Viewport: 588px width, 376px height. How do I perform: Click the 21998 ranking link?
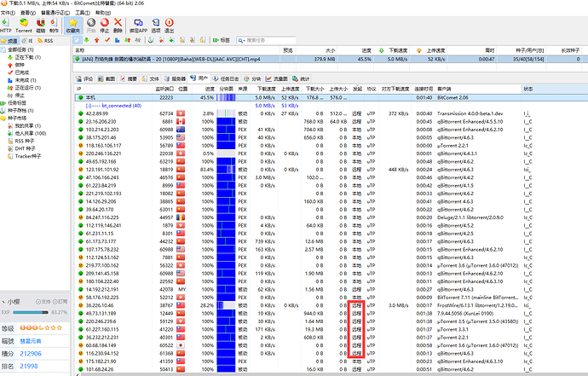click(29, 367)
